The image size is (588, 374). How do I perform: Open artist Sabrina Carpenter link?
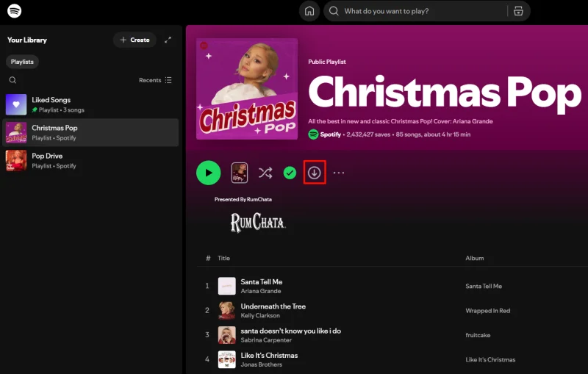[266, 340]
